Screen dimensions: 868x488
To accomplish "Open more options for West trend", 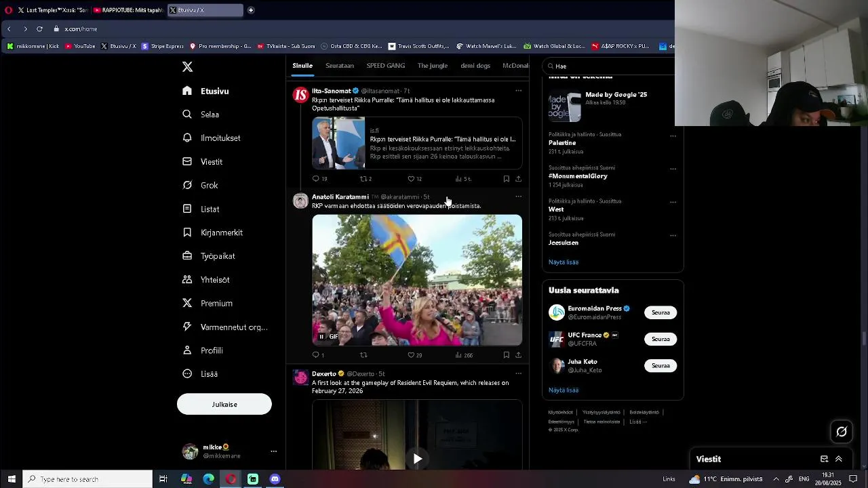I will [673, 203].
